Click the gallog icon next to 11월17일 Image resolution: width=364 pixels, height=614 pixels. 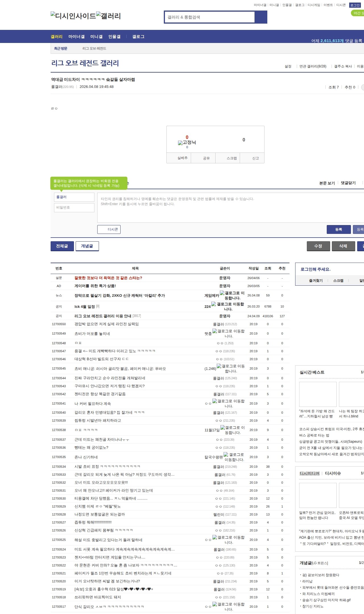click(223, 427)
